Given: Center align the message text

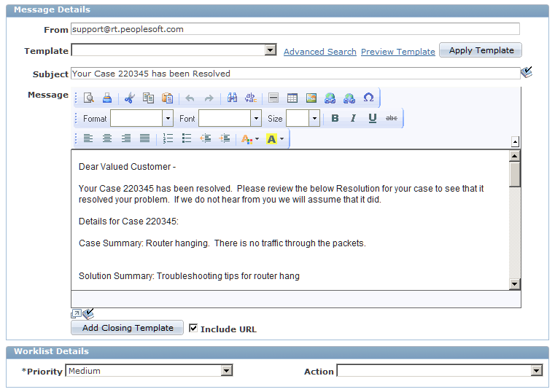Looking at the screenshot, I should (107, 138).
